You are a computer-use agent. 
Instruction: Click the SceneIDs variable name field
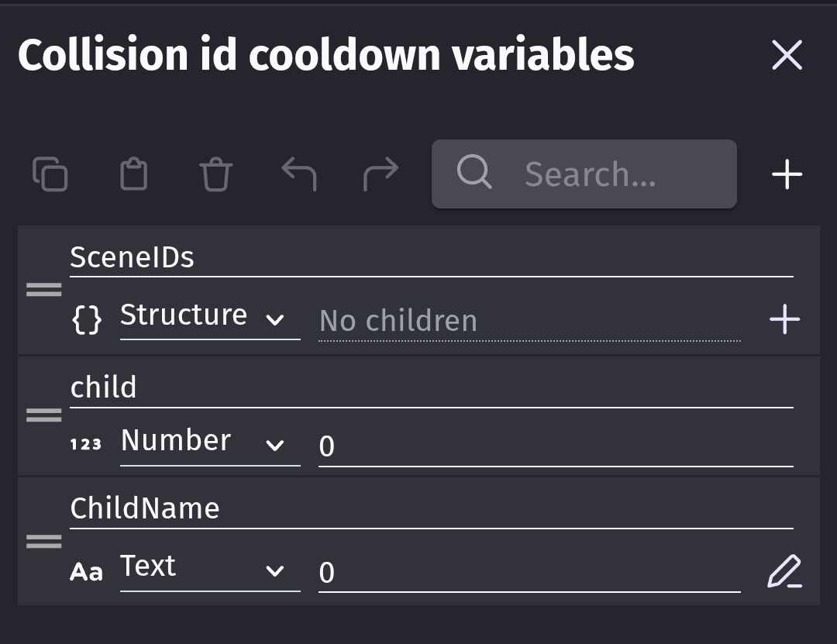click(x=431, y=258)
